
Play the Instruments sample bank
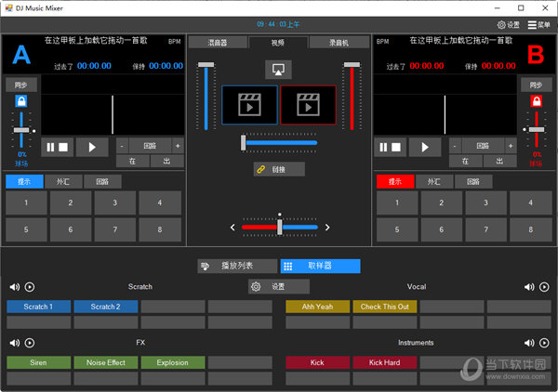pos(544,343)
